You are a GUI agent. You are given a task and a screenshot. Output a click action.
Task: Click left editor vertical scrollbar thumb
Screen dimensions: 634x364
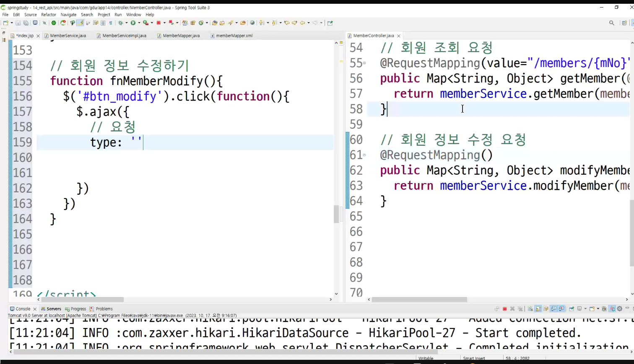click(x=336, y=214)
